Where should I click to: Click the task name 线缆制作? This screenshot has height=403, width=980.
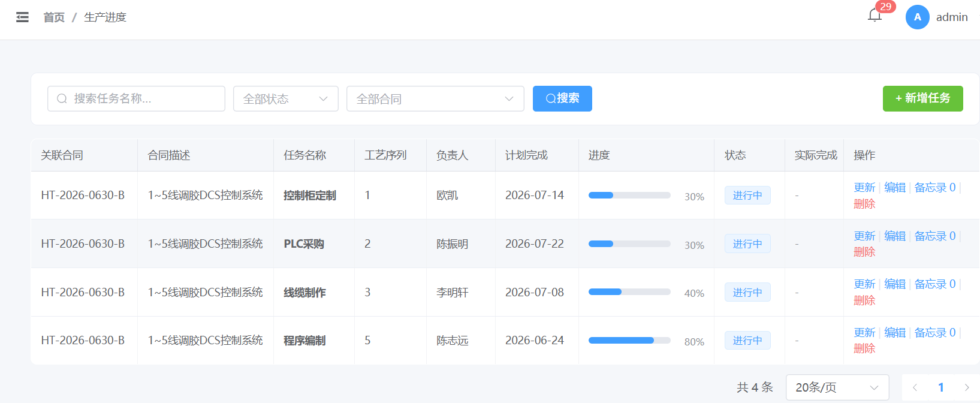pos(304,293)
